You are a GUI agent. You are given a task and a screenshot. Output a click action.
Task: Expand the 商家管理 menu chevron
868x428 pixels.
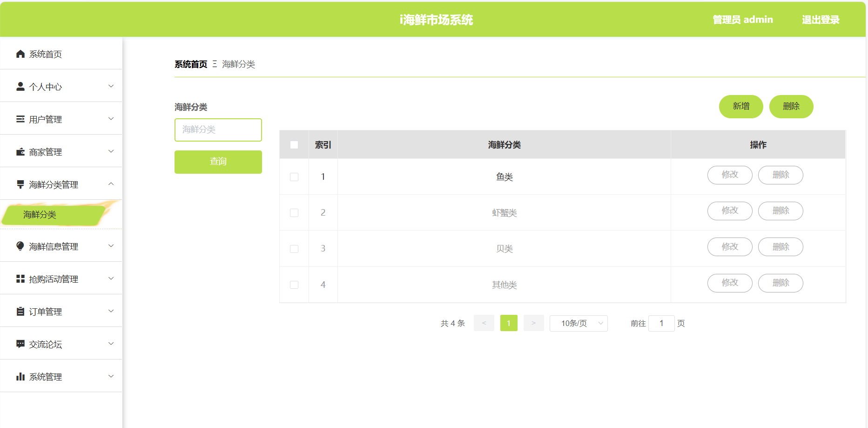coord(111,151)
